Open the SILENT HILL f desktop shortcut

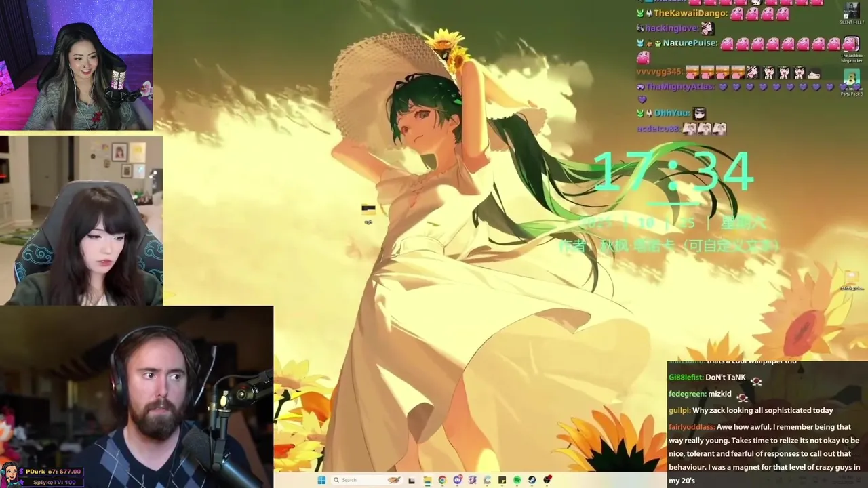click(x=851, y=14)
